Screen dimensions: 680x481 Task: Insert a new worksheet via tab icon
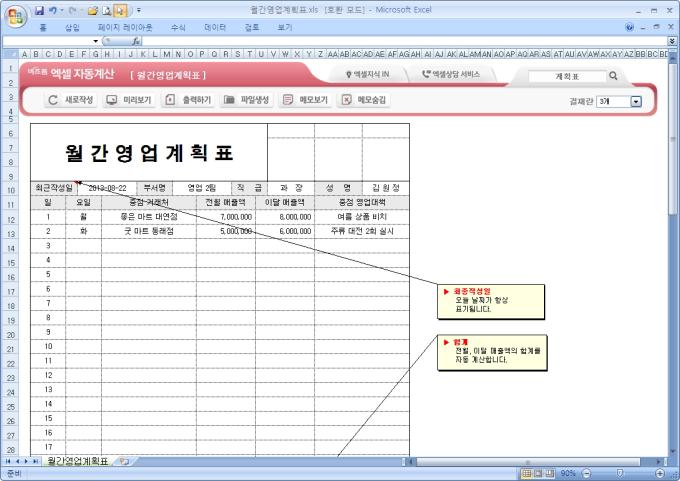[124, 461]
